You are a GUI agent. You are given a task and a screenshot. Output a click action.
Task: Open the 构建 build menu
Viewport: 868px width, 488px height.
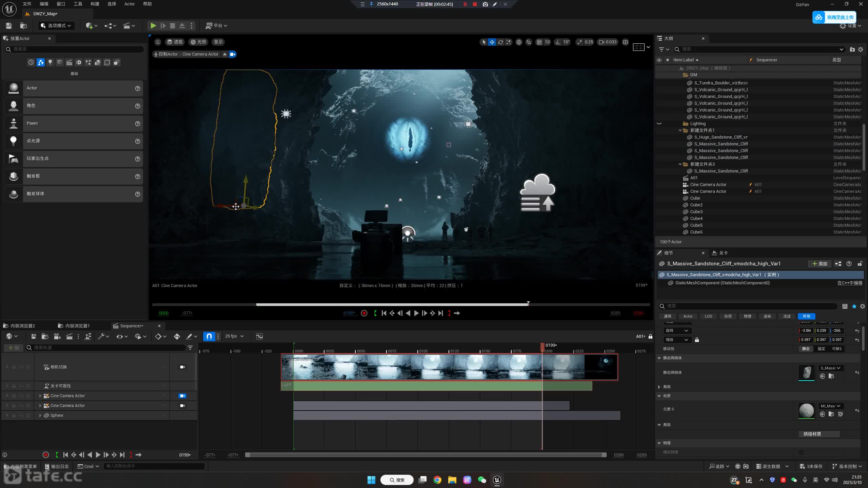point(95,4)
